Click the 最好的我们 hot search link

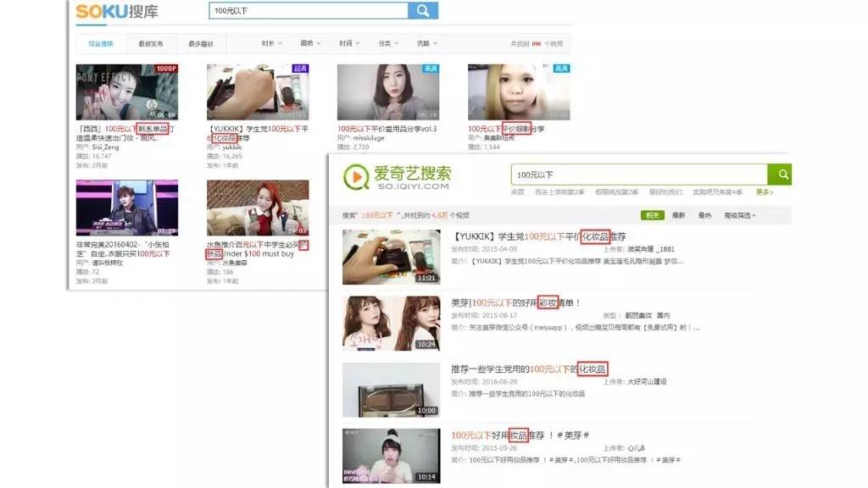665,192
